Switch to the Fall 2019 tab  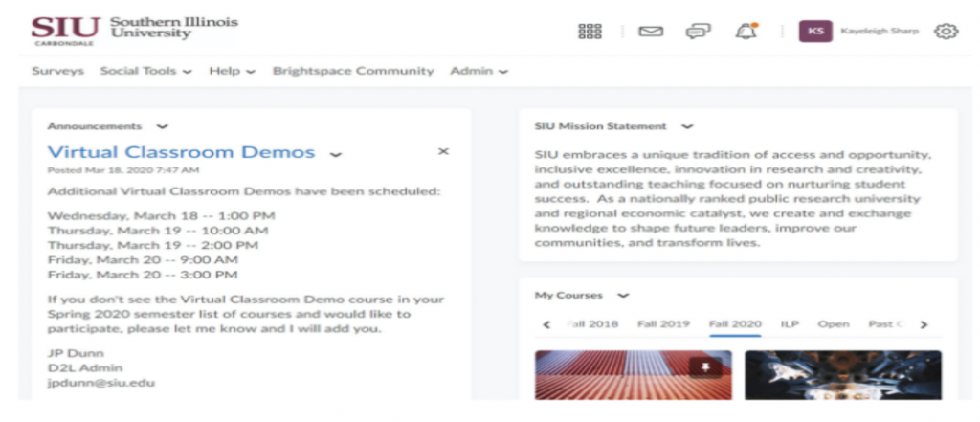(x=663, y=323)
